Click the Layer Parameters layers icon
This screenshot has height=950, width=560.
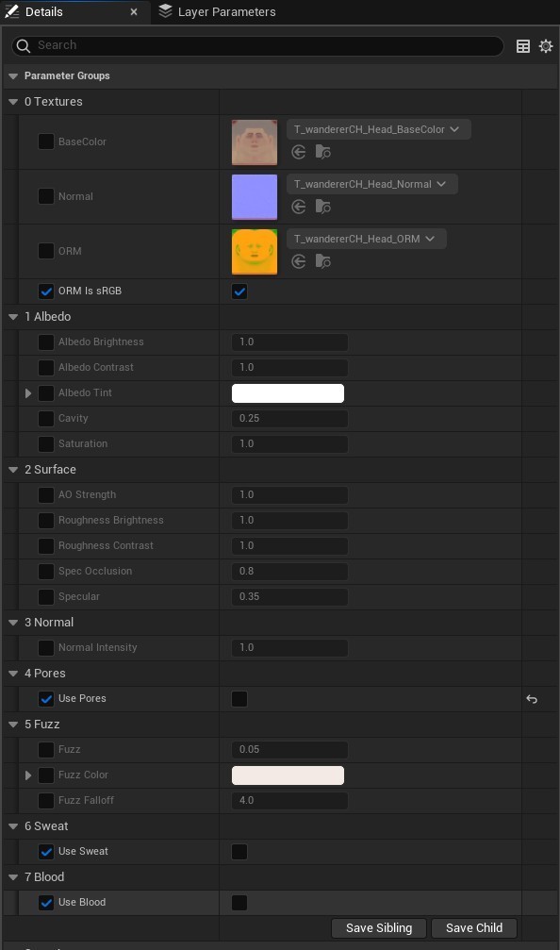pyautogui.click(x=165, y=11)
